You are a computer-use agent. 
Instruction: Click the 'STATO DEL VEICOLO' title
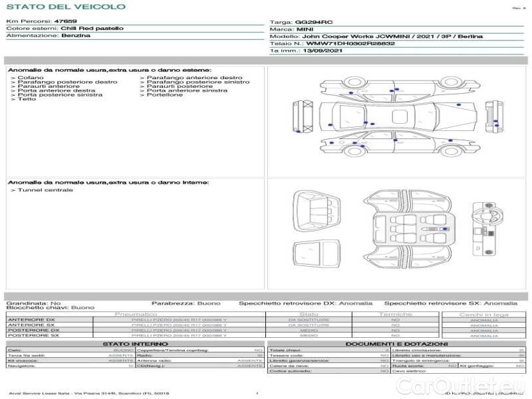click(65, 7)
